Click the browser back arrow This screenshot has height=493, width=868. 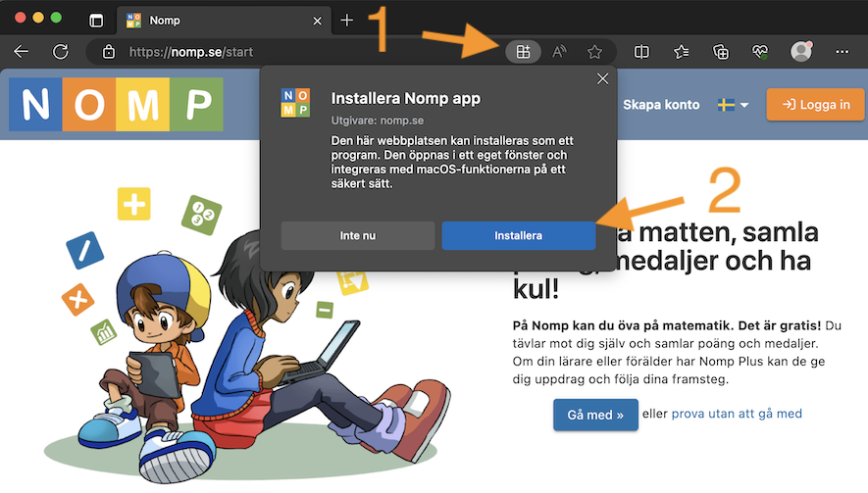pyautogui.click(x=21, y=52)
